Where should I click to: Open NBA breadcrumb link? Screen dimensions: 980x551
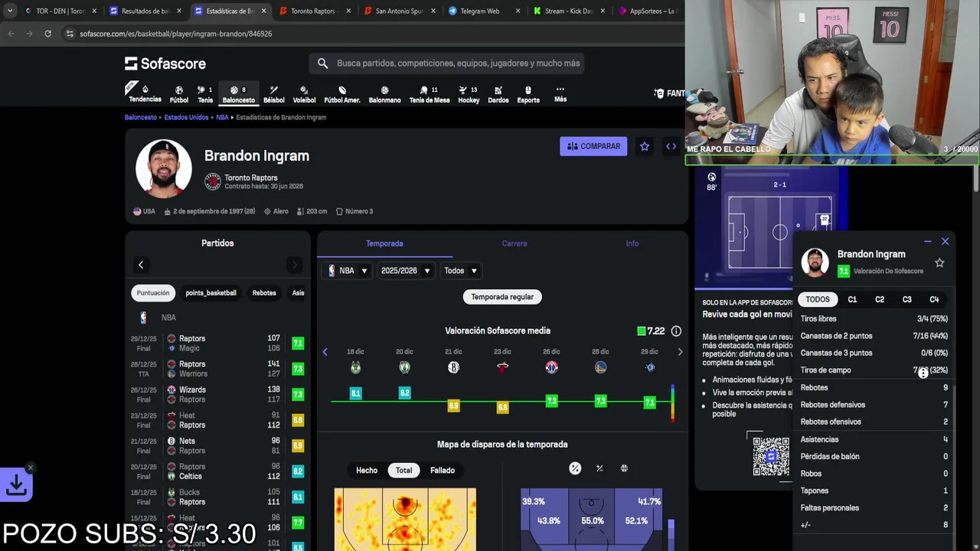click(x=222, y=117)
